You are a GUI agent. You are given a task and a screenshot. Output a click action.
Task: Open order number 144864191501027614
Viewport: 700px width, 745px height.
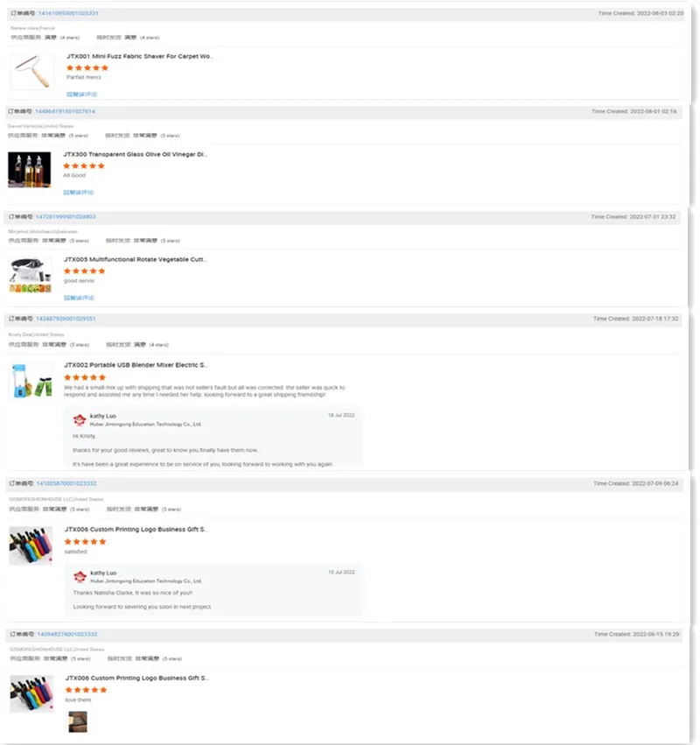pyautogui.click(x=65, y=111)
